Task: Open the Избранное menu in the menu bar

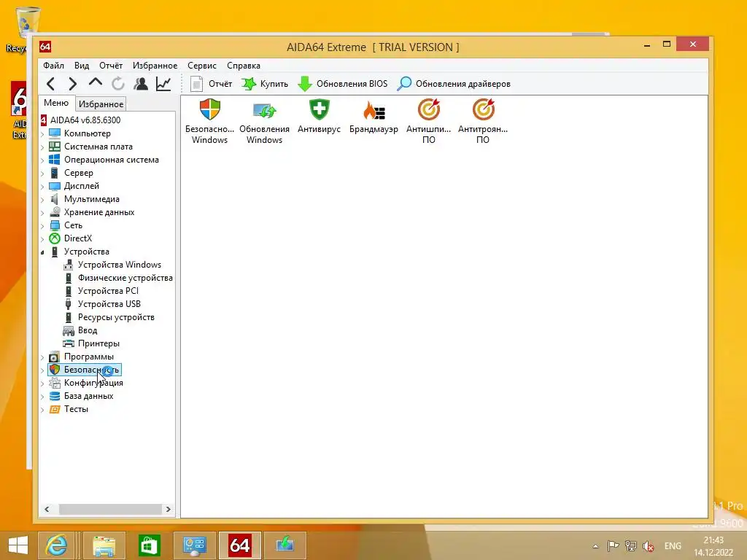Action: tap(155, 66)
